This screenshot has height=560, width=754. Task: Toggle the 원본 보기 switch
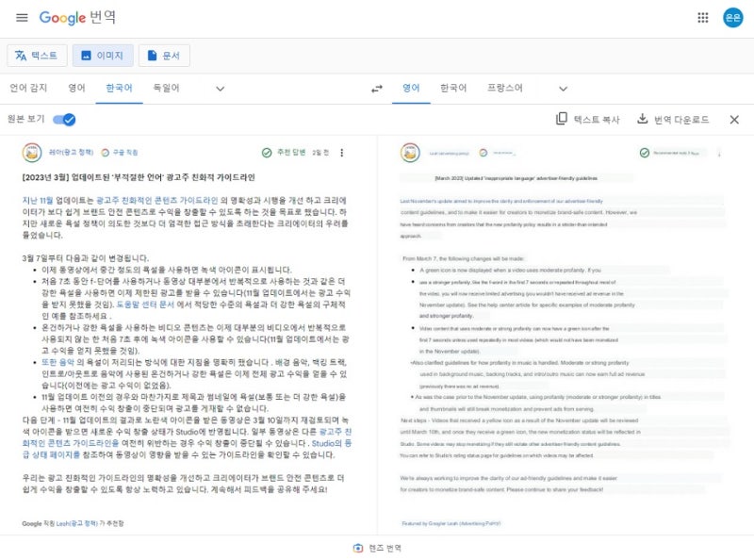click(x=64, y=120)
